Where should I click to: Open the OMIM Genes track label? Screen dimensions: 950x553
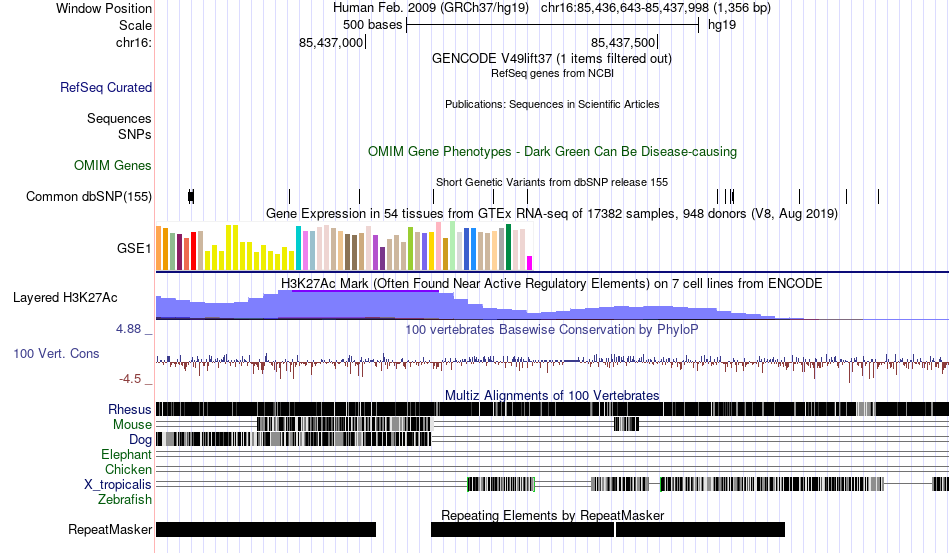coord(113,165)
